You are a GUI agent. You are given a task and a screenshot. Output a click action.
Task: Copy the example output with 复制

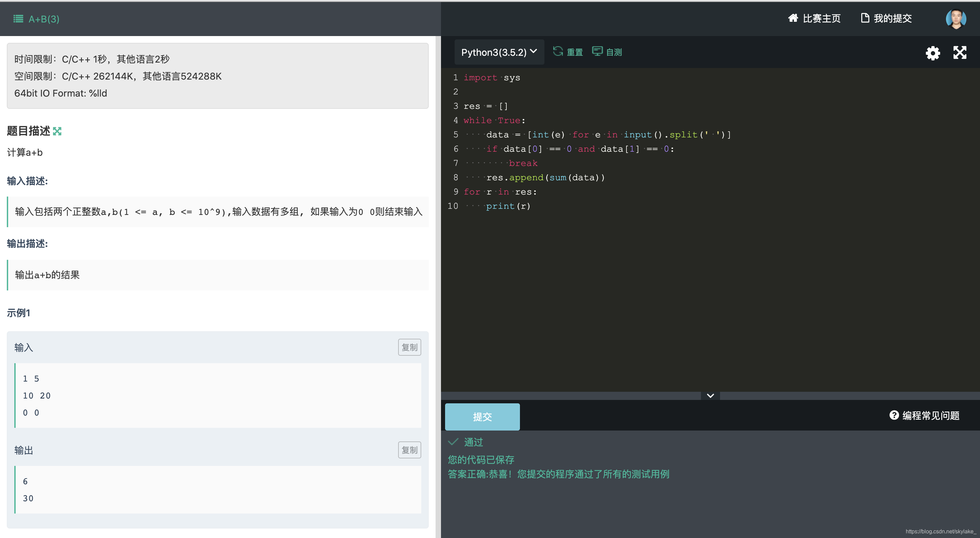click(x=409, y=450)
